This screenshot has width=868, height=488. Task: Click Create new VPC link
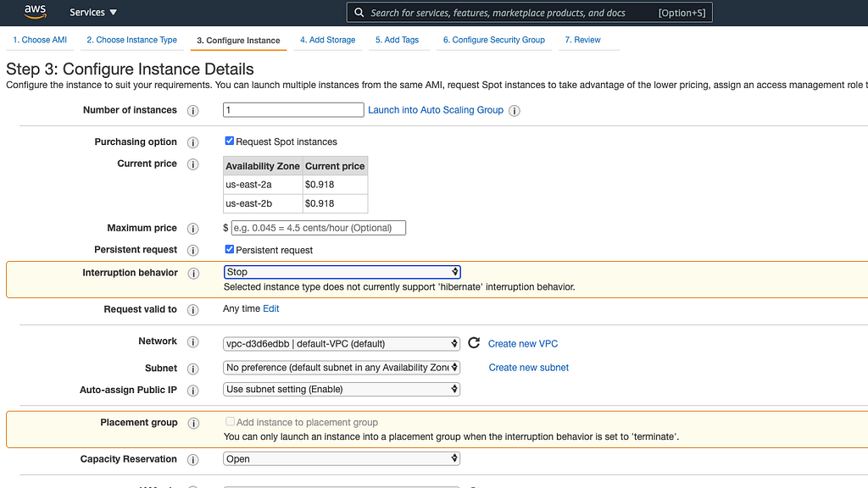(522, 344)
